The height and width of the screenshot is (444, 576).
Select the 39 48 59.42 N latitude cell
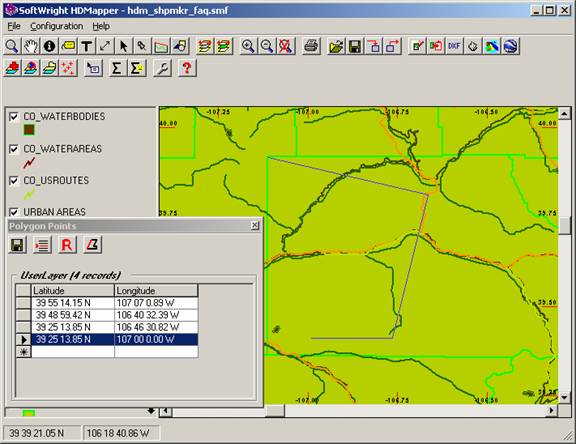click(x=73, y=315)
